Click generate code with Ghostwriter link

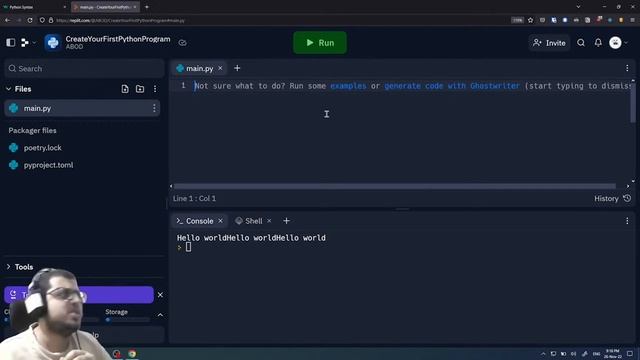452,86
